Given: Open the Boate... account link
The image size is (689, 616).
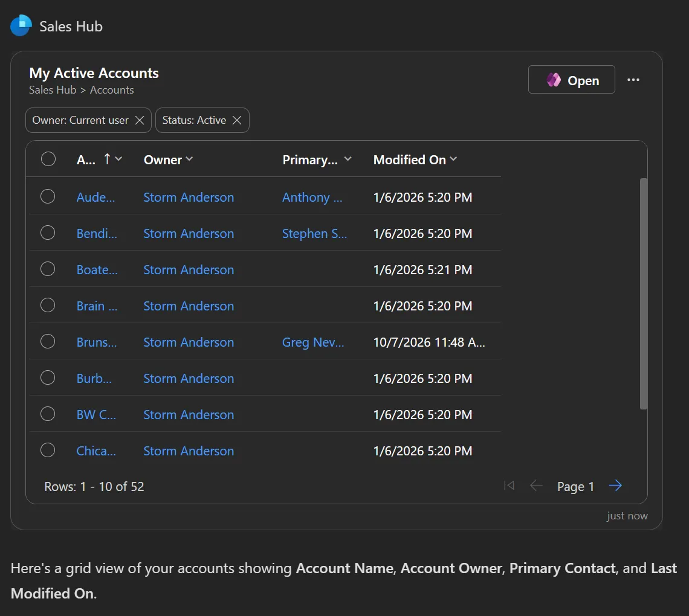Looking at the screenshot, I should coord(97,269).
